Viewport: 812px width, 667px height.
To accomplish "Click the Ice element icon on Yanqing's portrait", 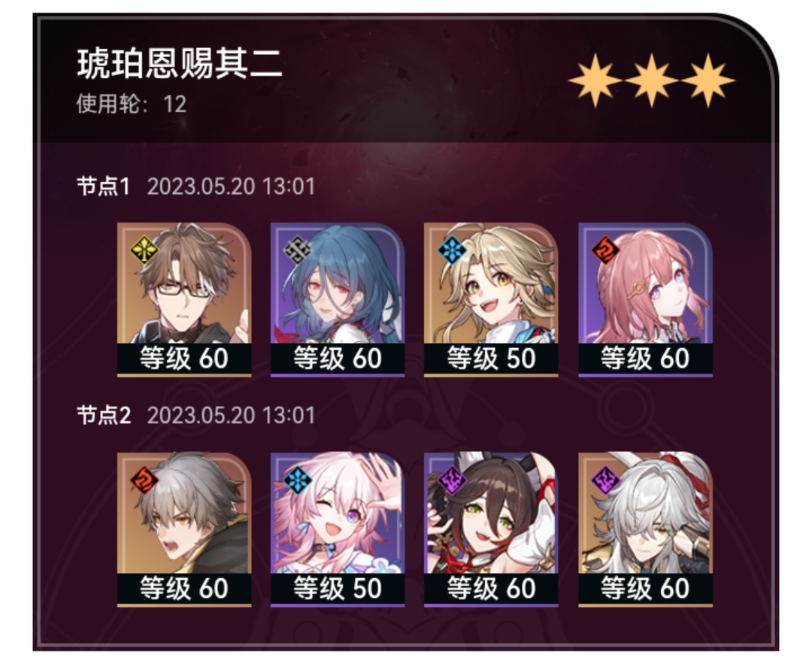I will click(451, 250).
